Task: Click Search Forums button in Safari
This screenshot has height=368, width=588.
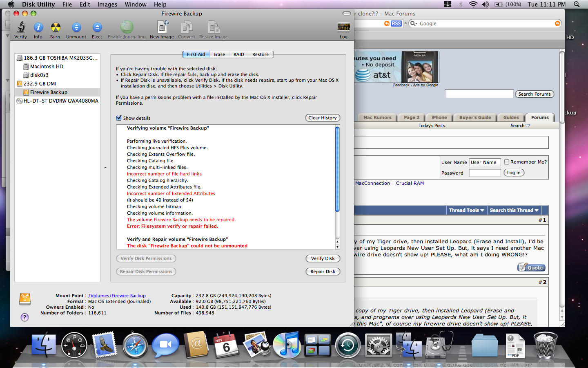Action: tap(535, 94)
